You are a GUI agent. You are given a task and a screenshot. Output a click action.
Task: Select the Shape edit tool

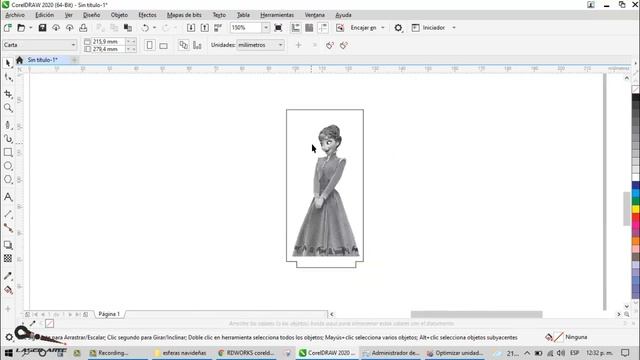8,77
